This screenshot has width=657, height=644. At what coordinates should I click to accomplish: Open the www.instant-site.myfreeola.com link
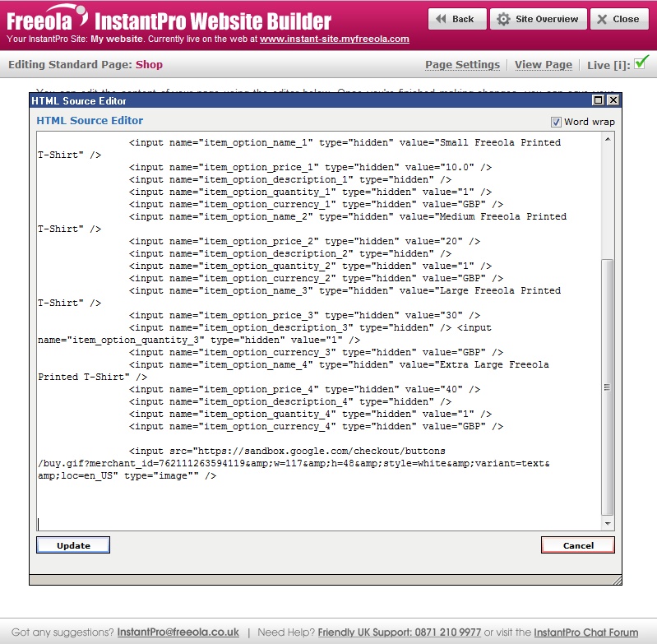[334, 39]
